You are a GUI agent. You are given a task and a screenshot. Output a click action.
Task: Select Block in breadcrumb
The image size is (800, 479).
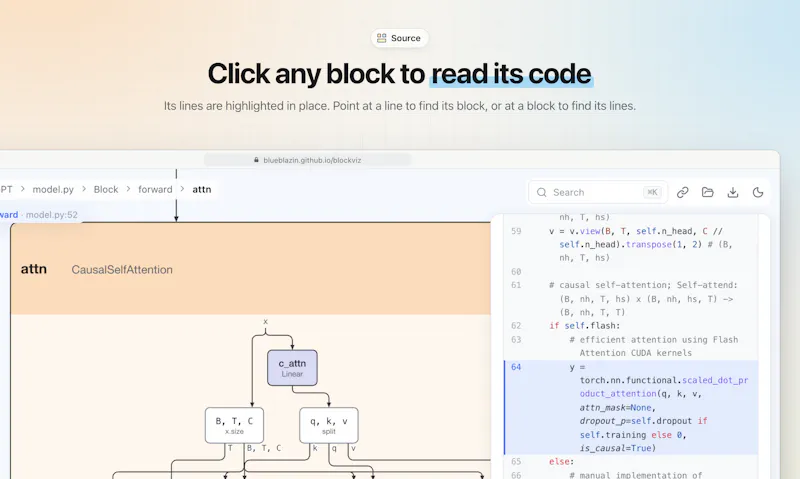coord(106,189)
